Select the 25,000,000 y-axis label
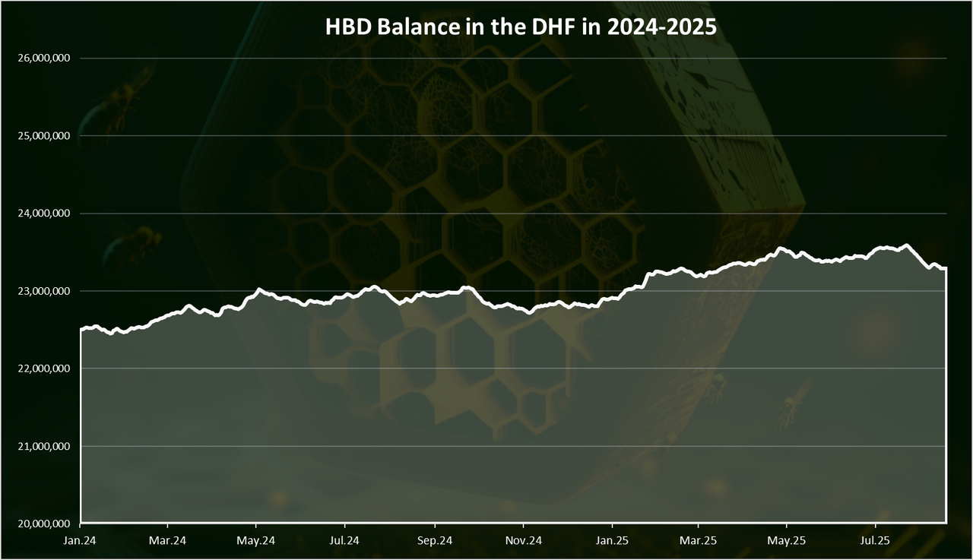973x560 pixels. click(x=43, y=136)
